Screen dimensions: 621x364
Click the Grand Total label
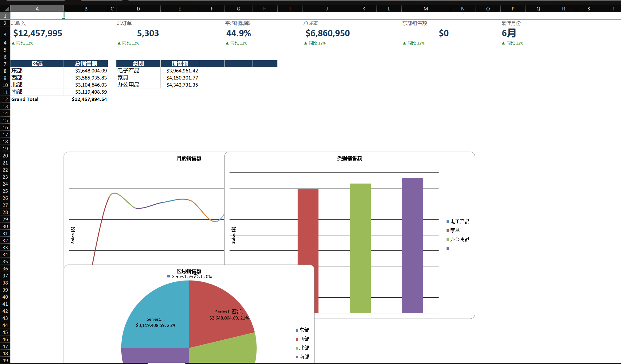tap(25, 99)
